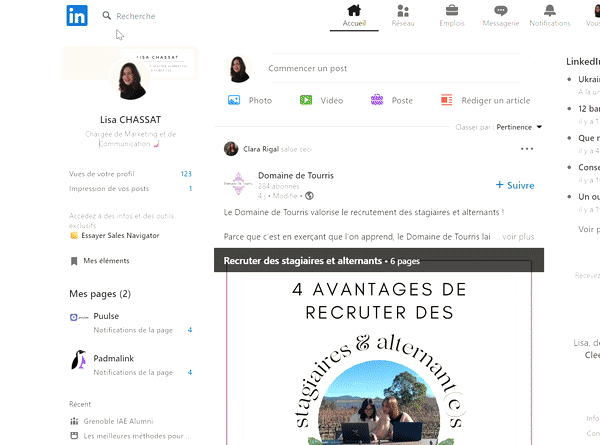Click Commencer un post field
Viewport: 600px width, 445px height.
397,68
